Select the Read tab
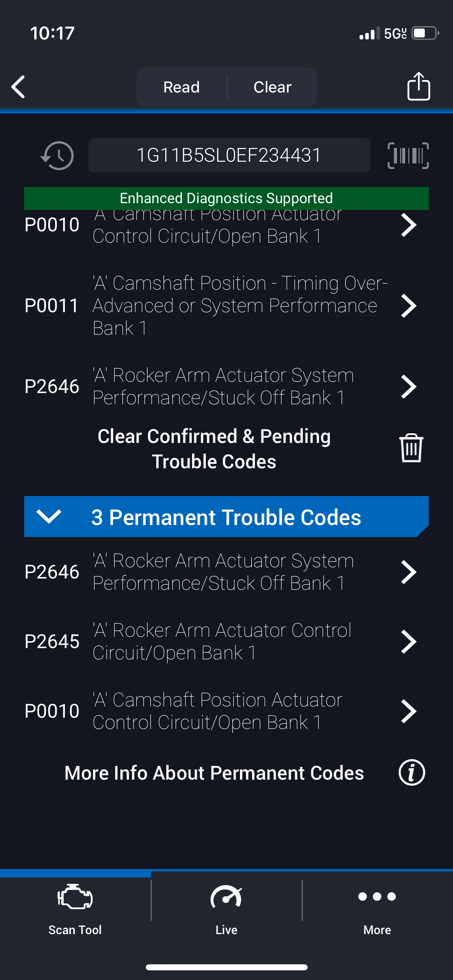 click(x=182, y=87)
